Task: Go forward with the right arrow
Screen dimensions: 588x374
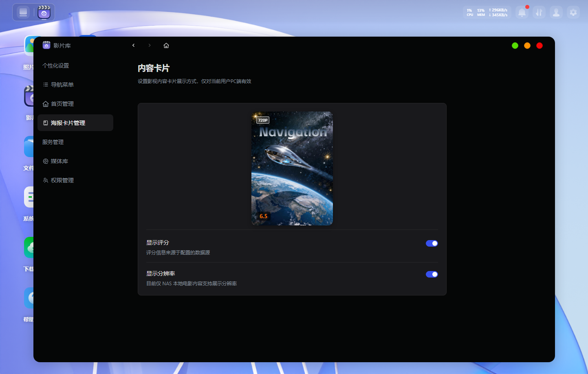Action: coord(150,46)
